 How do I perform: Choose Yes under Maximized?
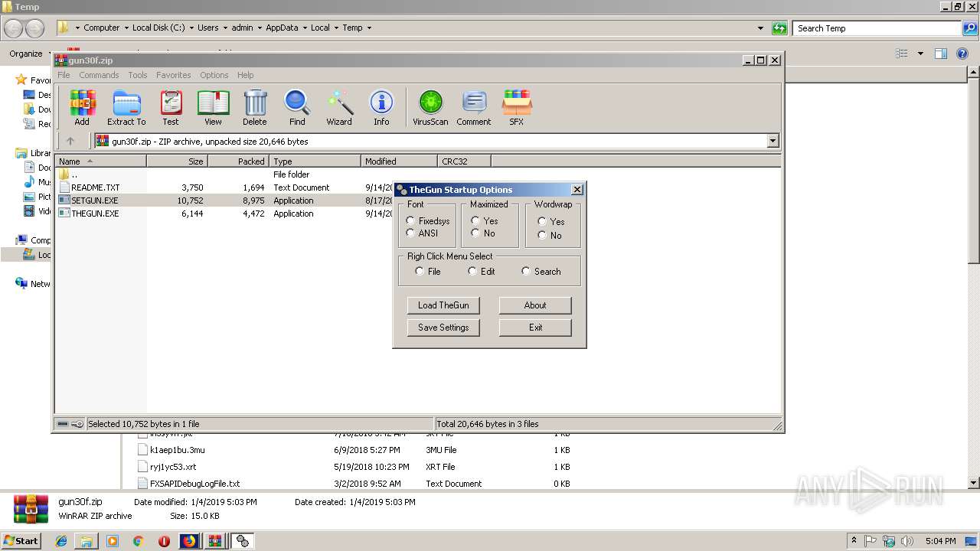click(475, 221)
